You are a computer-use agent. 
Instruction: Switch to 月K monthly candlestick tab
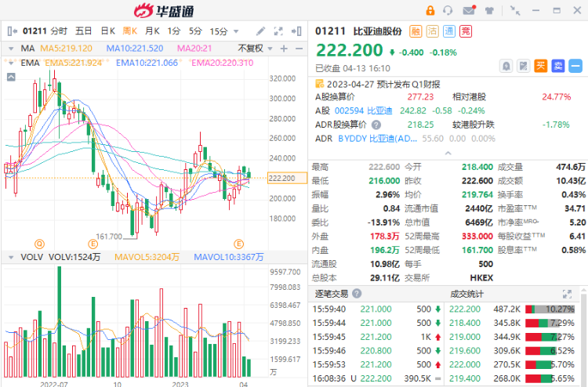[152, 31]
